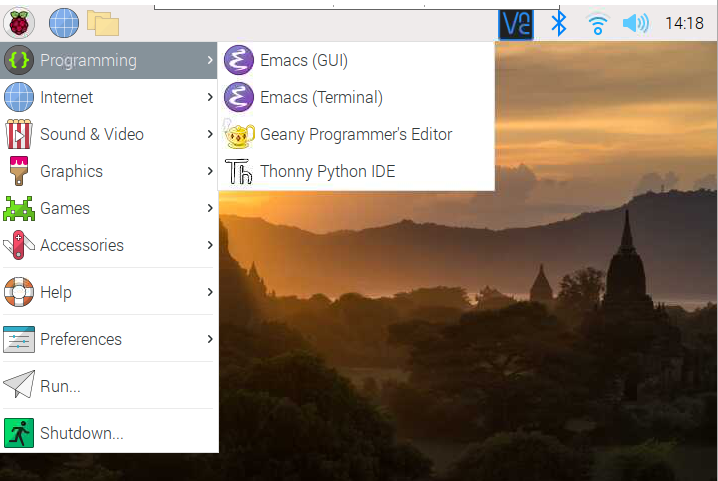The image size is (718, 481).
Task: Click the Accessories pocket knife icon
Action: [19, 245]
